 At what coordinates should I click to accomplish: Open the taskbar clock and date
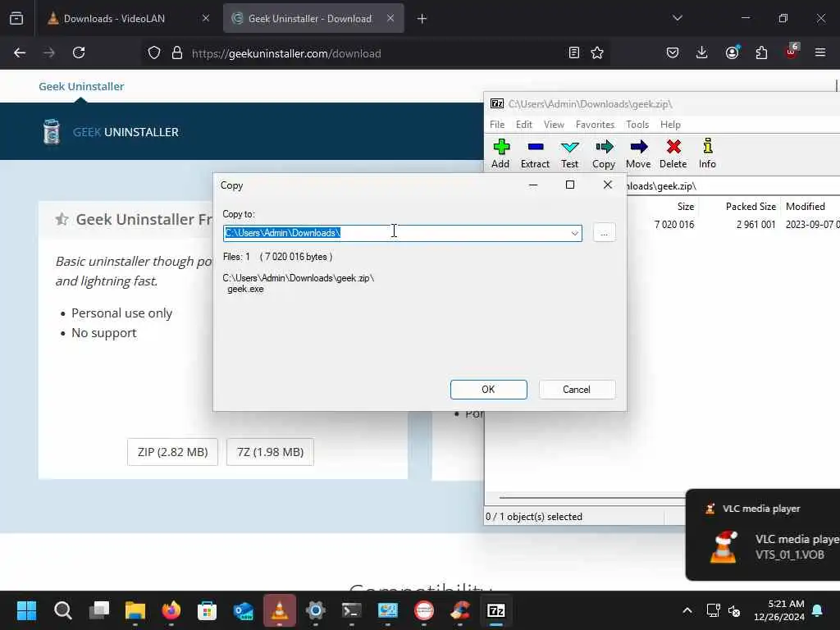[x=779, y=610]
